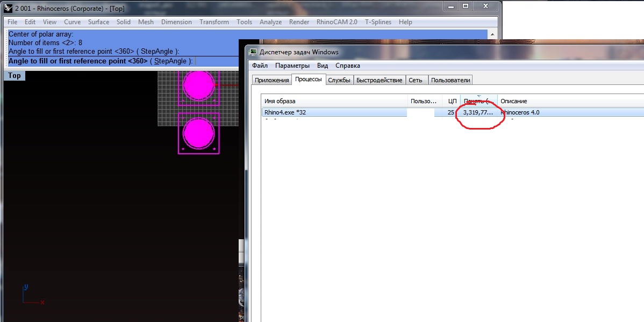Open the Параметры menu

point(292,66)
